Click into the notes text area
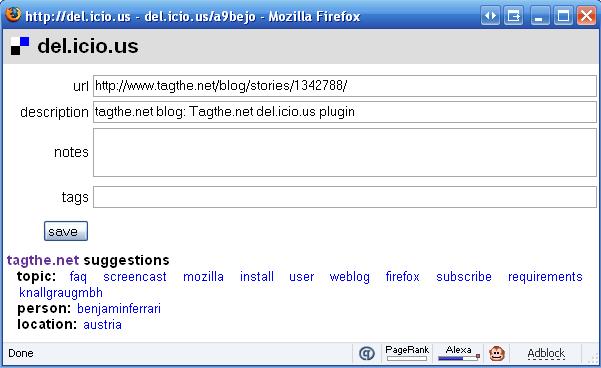Screen dimensions: 601x368 (345, 153)
